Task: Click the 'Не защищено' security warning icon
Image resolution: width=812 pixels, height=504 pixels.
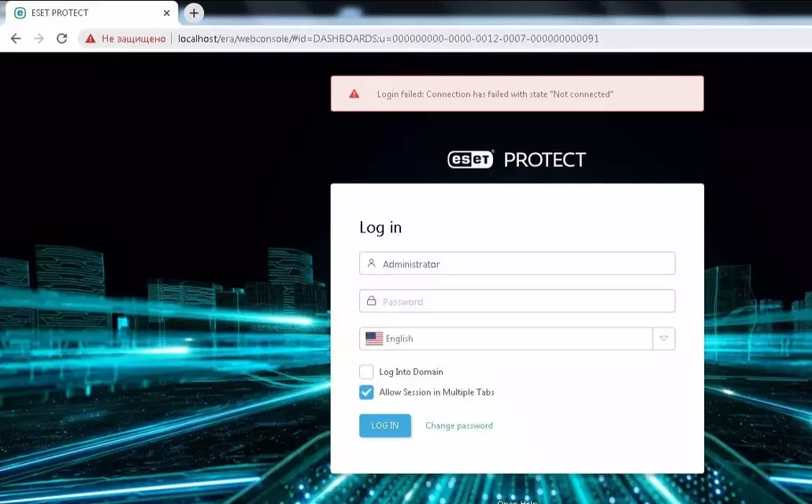Action: [91, 39]
